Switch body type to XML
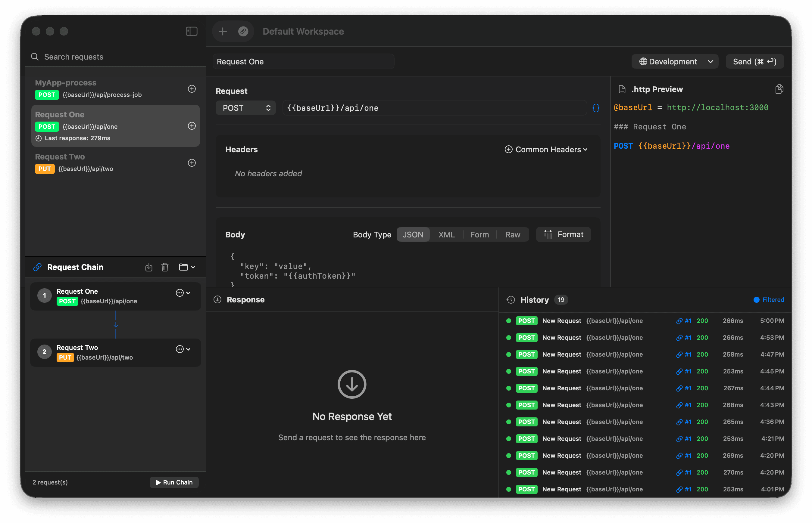The width and height of the screenshot is (812, 523). click(446, 235)
